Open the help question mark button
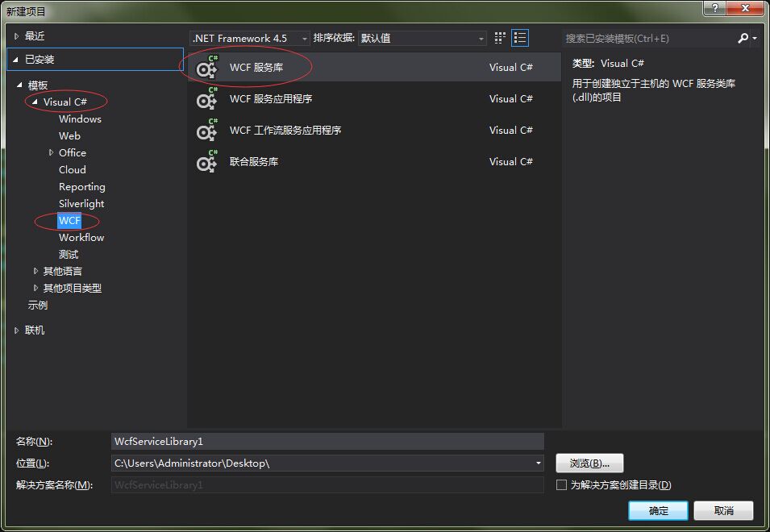This screenshot has width=770, height=532. coord(715,8)
